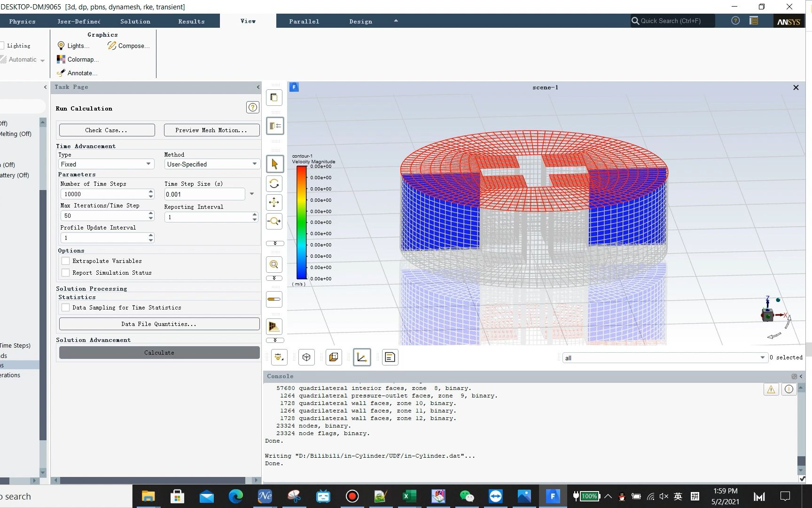Activate the rotate view tool
812x508 pixels.
pos(274,183)
